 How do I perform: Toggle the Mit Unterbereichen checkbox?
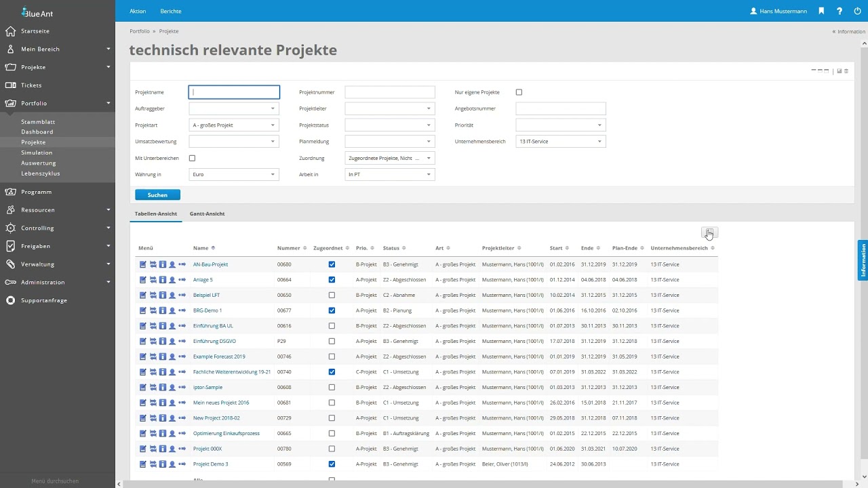click(x=192, y=158)
